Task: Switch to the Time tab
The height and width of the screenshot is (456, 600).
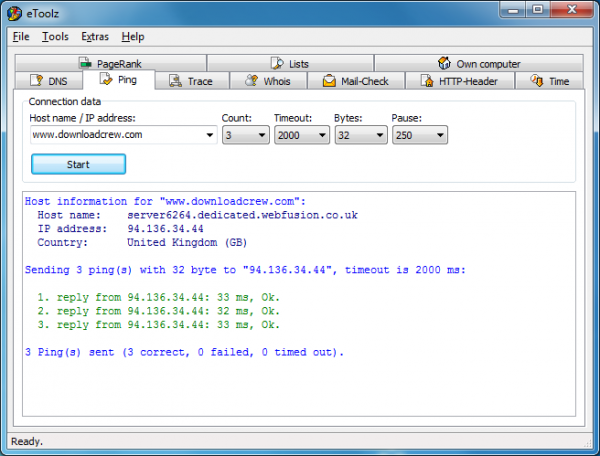Action: coord(550,81)
